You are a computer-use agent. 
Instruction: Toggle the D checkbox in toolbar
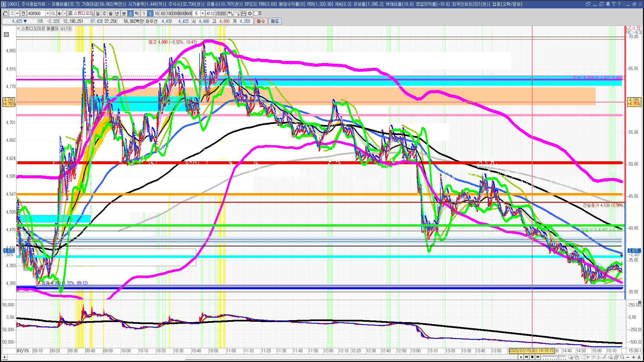[256, 13]
